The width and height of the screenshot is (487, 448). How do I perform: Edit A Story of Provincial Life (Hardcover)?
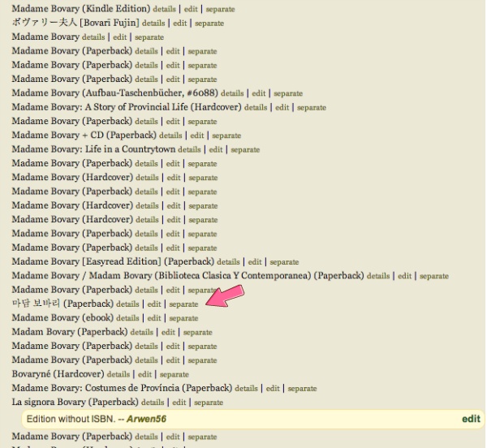[x=282, y=107]
